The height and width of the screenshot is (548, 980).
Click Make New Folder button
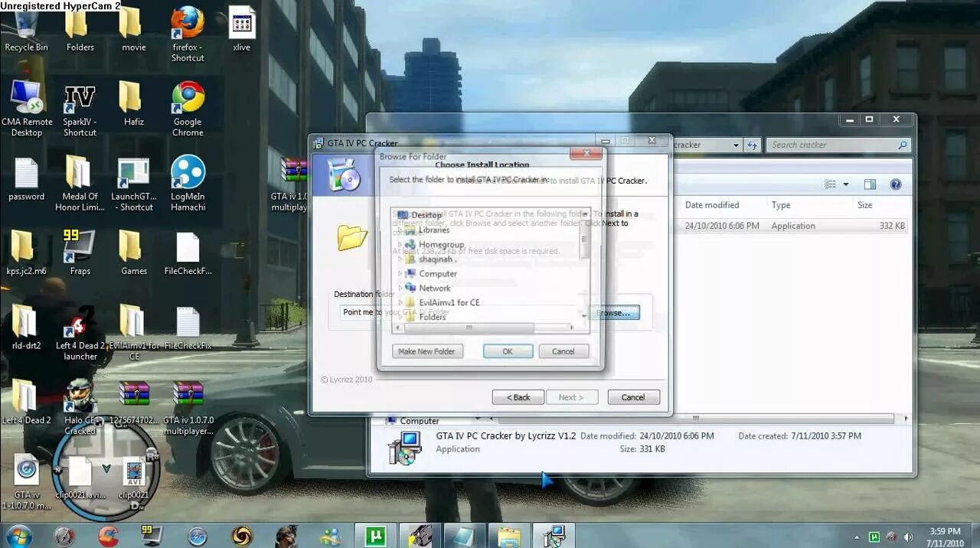click(x=426, y=351)
